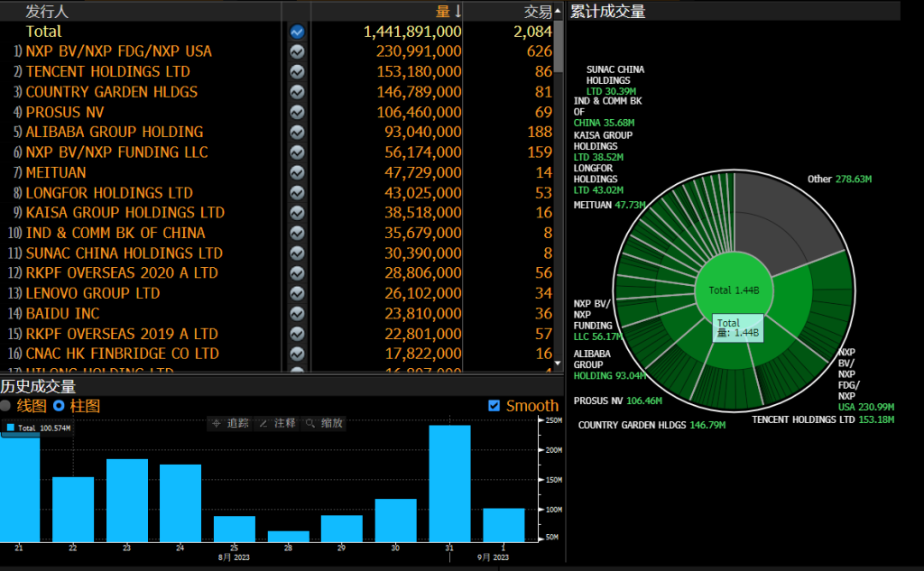Click the 缩放 zoom tool
Image resolution: width=924 pixels, height=571 pixels.
coord(324,423)
